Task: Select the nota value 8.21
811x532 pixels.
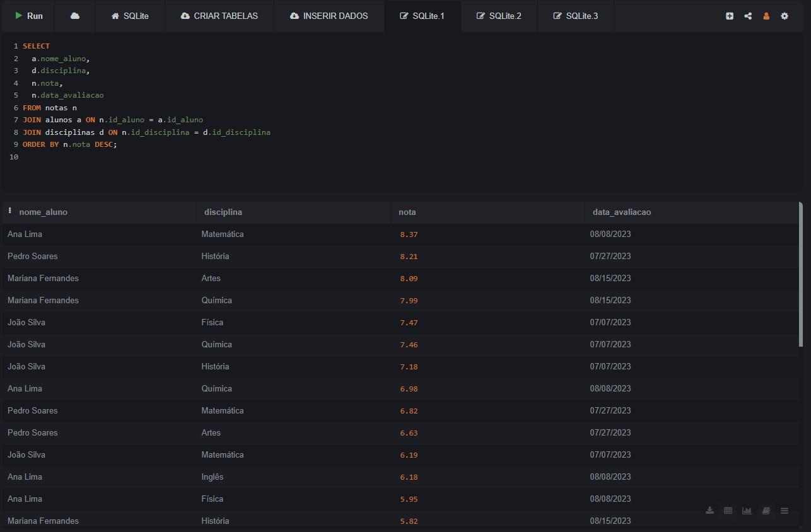Action: [x=409, y=257]
